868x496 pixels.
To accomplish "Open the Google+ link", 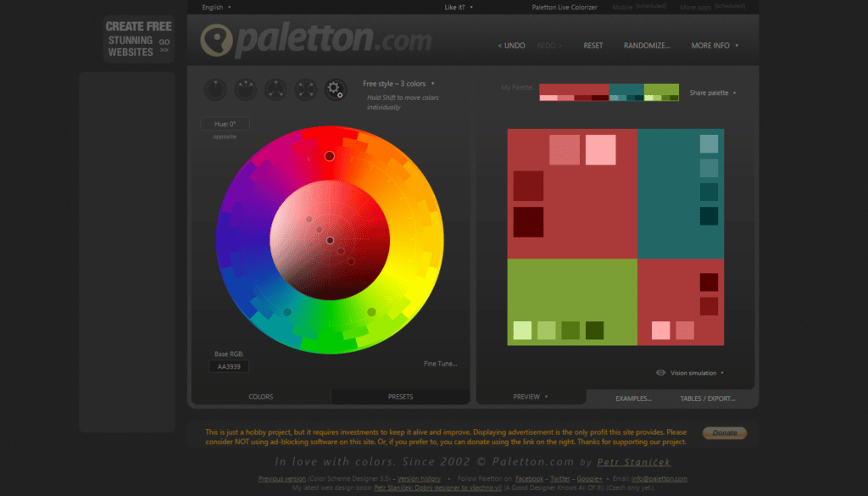I will pos(590,478).
